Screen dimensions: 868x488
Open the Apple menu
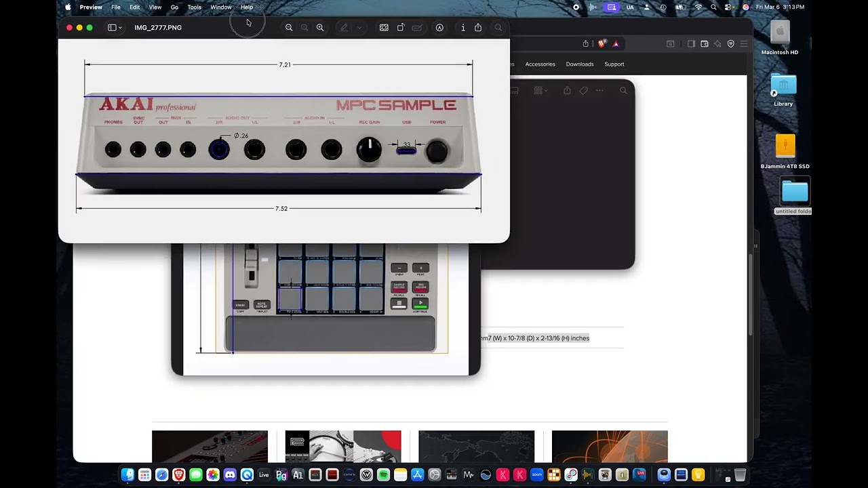68,7
